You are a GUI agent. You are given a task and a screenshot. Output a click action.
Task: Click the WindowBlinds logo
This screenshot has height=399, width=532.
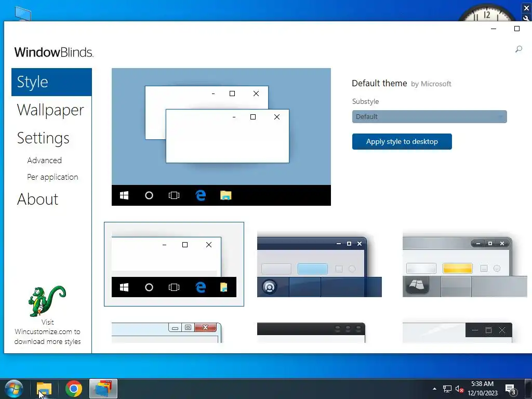pyautogui.click(x=54, y=52)
